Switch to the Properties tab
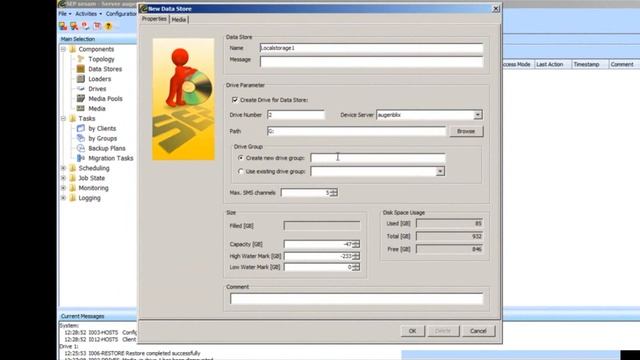The width and height of the screenshot is (640, 360). [154, 19]
